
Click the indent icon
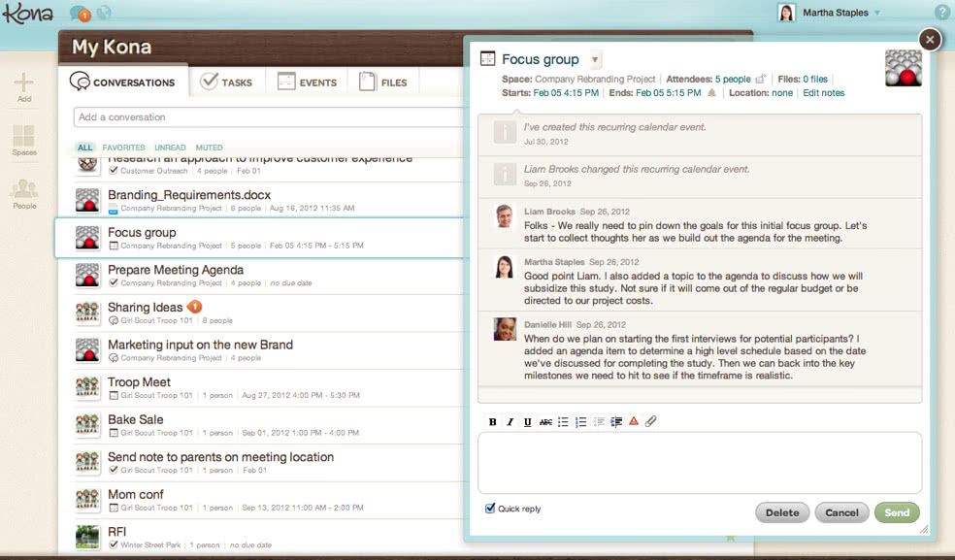coord(616,421)
